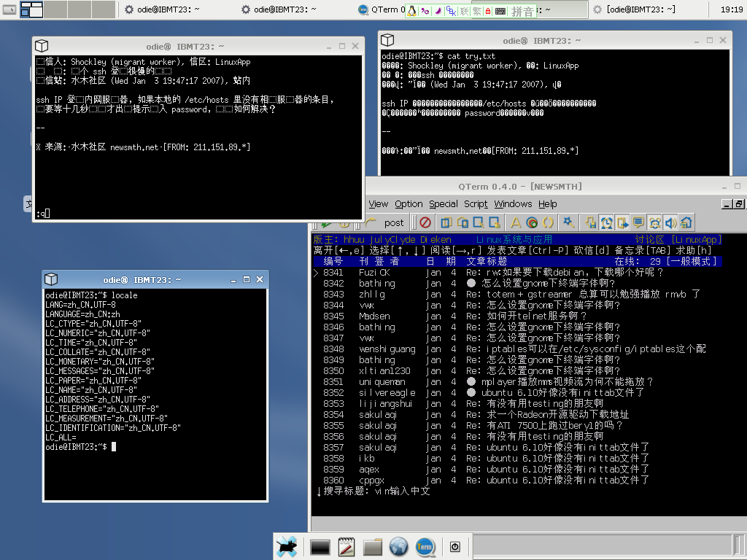The image size is (747, 560).
Task: Open window menu icon of the vim terminal
Action: coord(42,46)
